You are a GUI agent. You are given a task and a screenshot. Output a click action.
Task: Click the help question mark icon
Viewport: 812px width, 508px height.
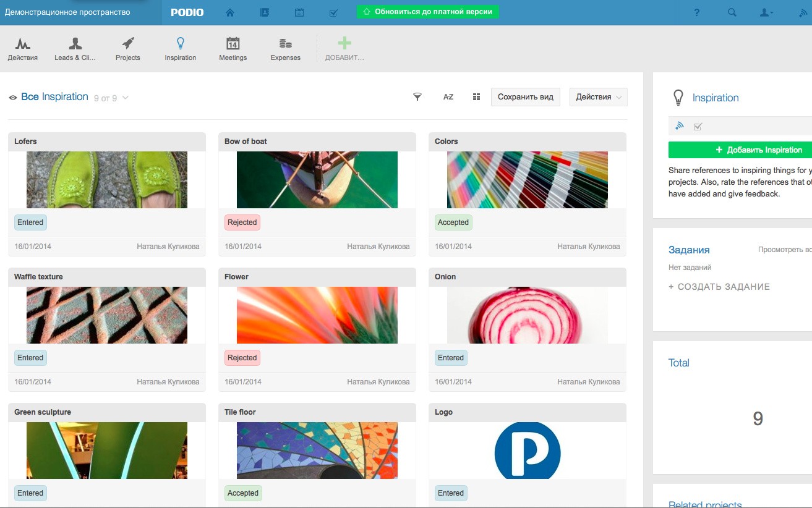pyautogui.click(x=697, y=12)
